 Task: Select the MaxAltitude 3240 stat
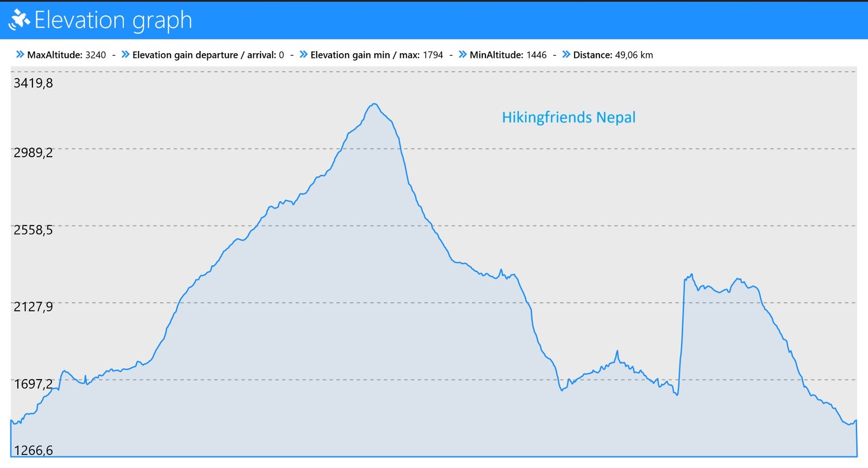pos(66,55)
